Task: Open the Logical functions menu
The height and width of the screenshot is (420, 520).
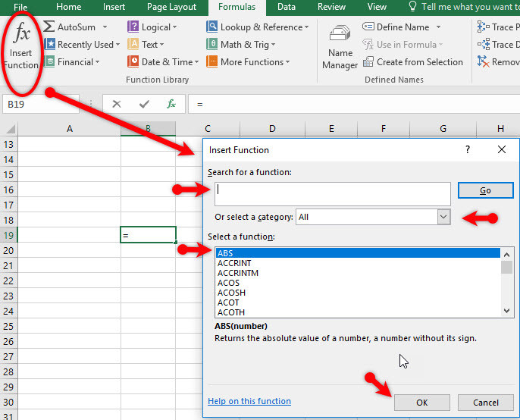Action: [x=152, y=27]
